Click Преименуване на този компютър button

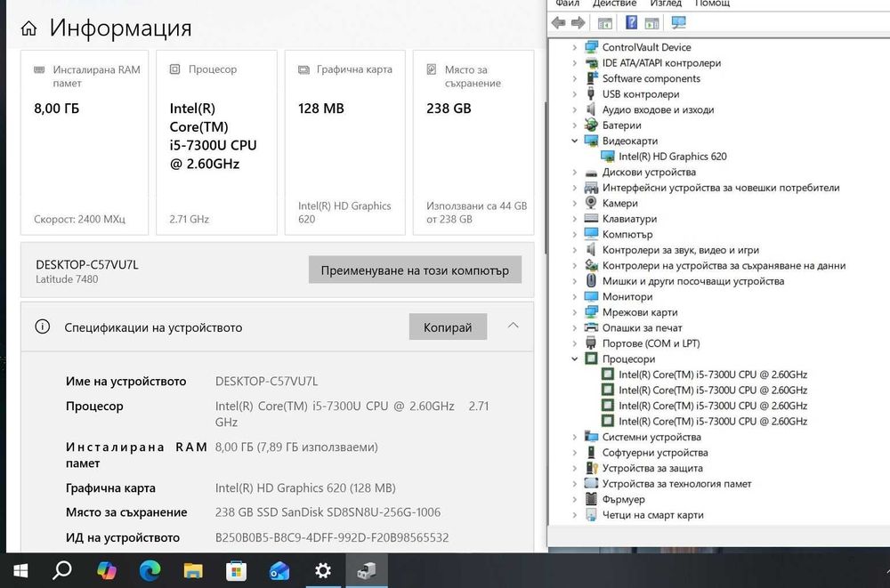pos(415,270)
